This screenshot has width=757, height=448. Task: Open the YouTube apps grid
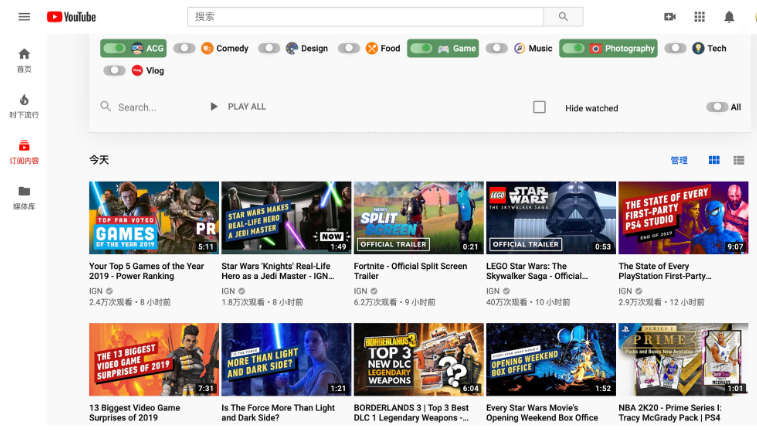tap(699, 17)
